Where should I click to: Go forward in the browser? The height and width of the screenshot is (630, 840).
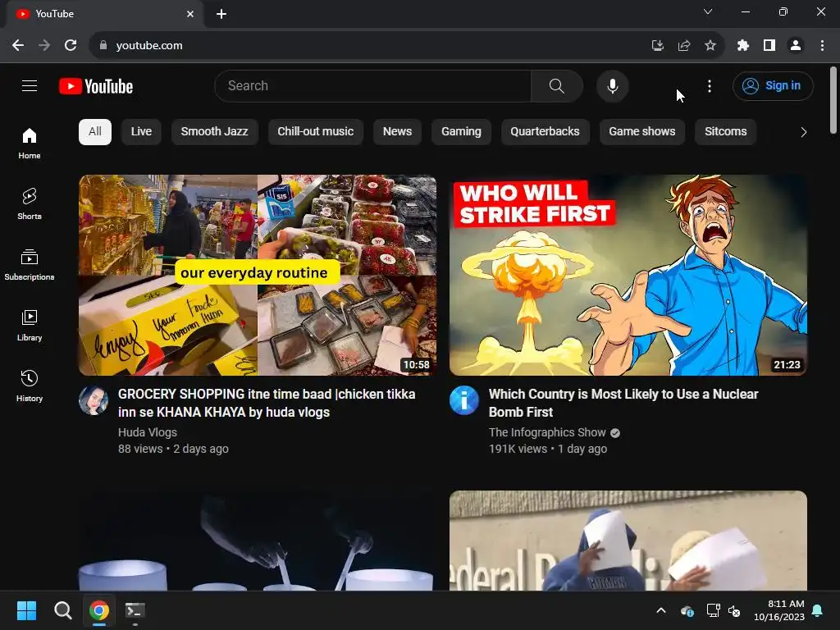tap(44, 46)
